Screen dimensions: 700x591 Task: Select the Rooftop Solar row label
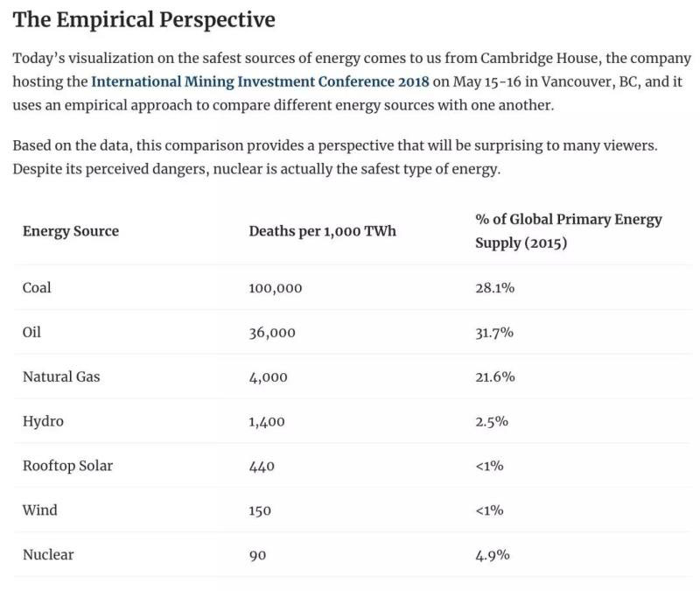pos(67,466)
